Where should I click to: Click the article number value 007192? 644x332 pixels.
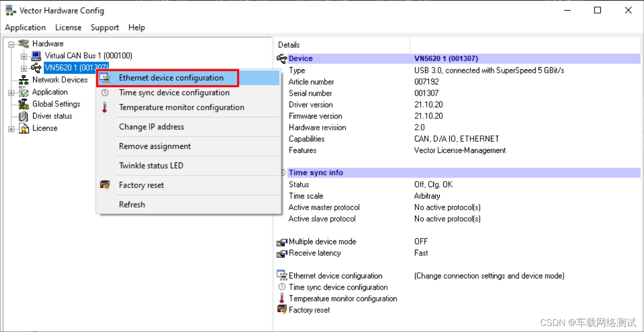tap(427, 82)
